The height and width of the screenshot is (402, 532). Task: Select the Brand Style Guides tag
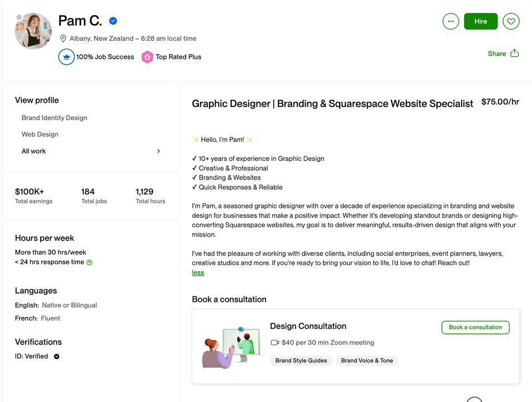301,361
